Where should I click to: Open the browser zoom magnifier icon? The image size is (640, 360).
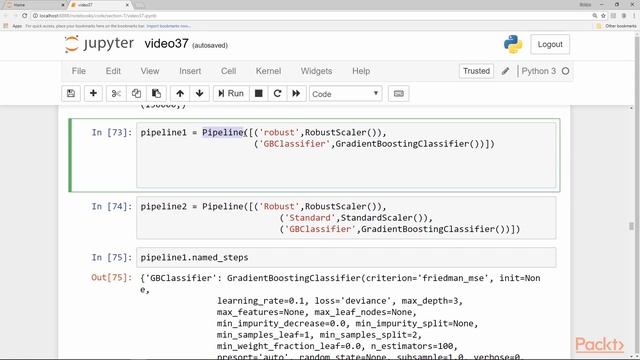click(594, 16)
